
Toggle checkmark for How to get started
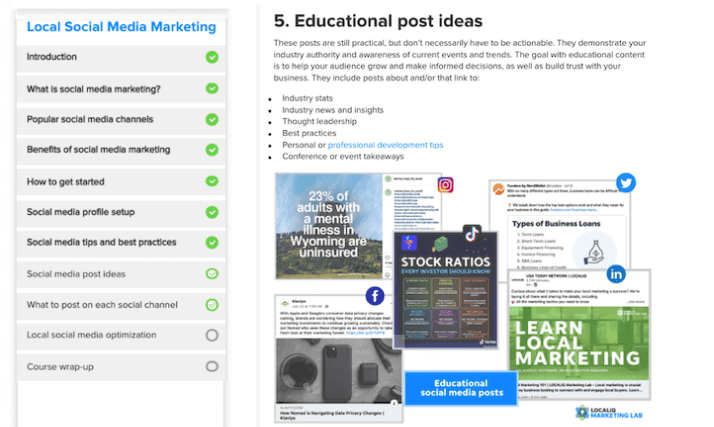(x=212, y=181)
